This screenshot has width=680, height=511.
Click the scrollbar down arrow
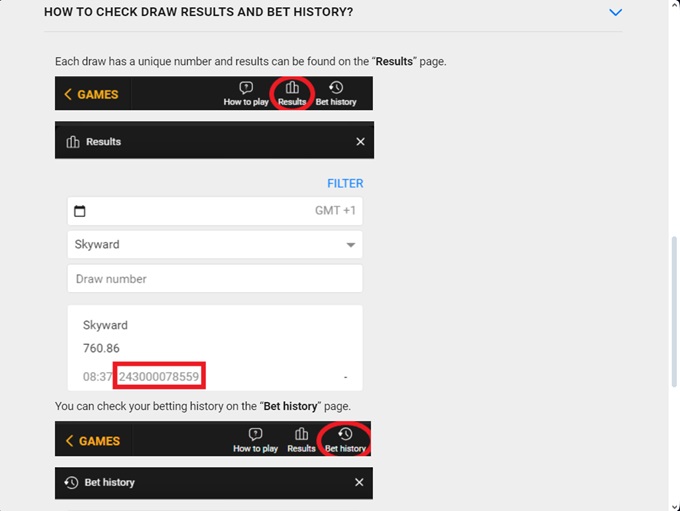(674, 507)
